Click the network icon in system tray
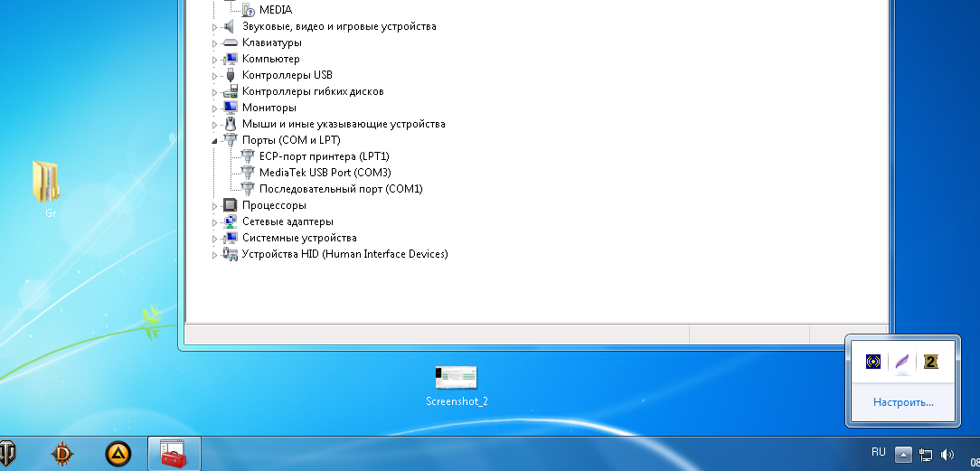Image resolution: width=980 pixels, height=471 pixels. (x=926, y=454)
